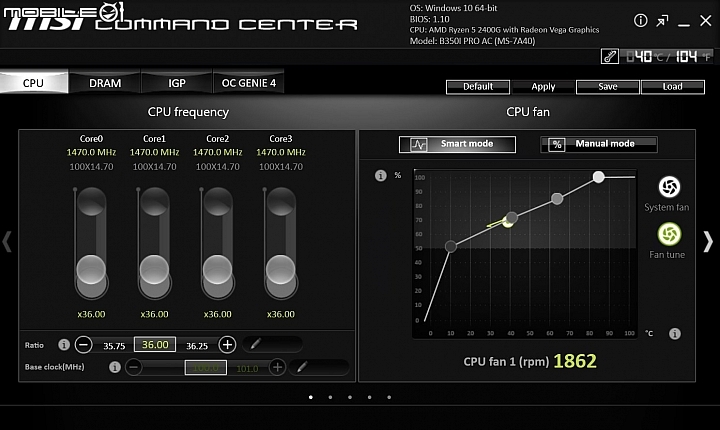Click the detach window arrow icon

[662, 21]
